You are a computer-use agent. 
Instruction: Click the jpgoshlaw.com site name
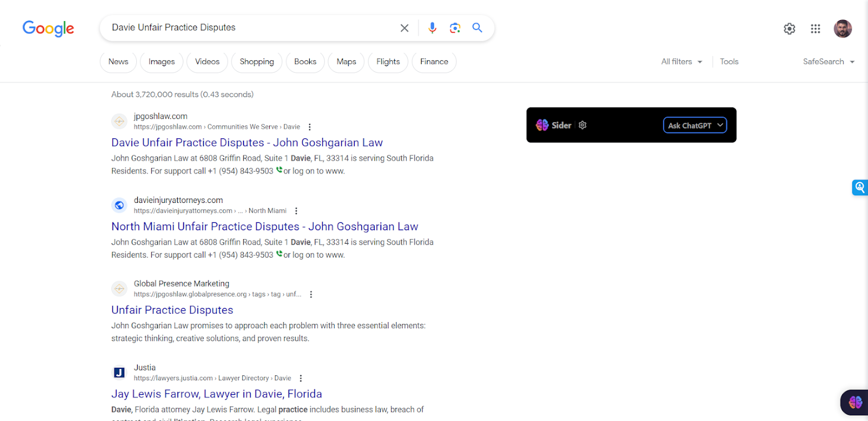tap(161, 116)
